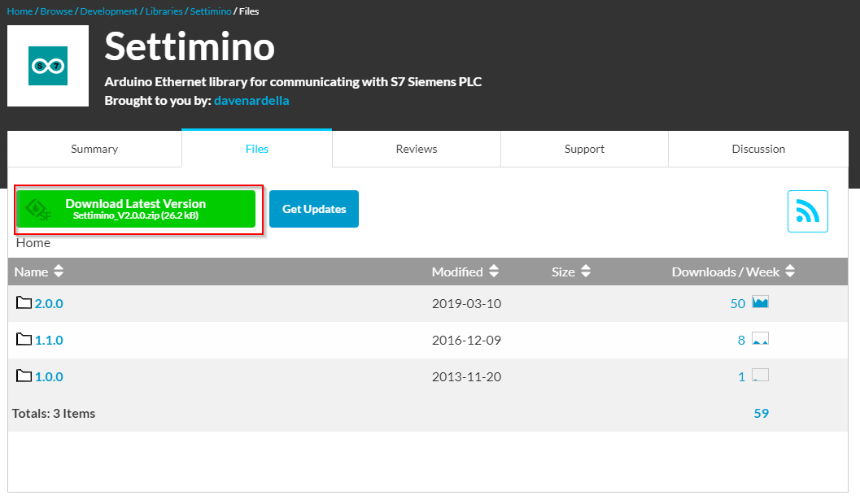
Task: Click the 50 downloads count
Action: tap(738, 303)
